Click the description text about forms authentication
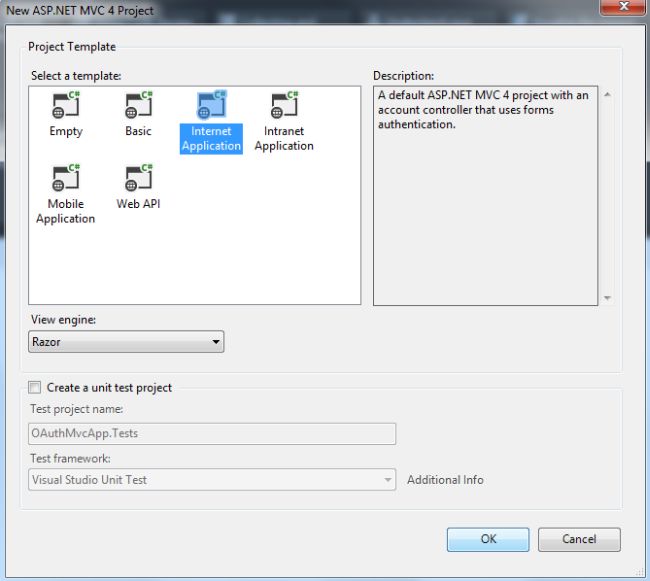 click(x=483, y=110)
